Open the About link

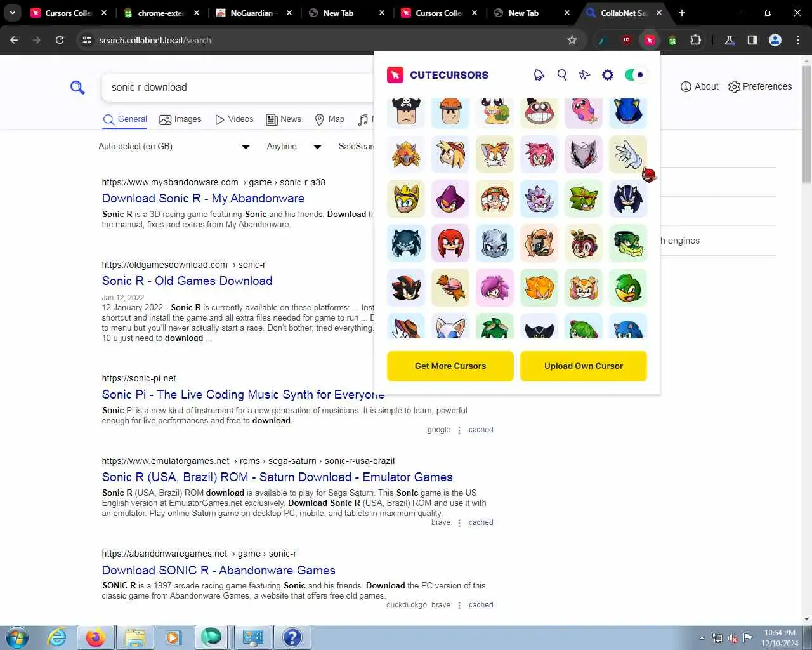(x=700, y=86)
